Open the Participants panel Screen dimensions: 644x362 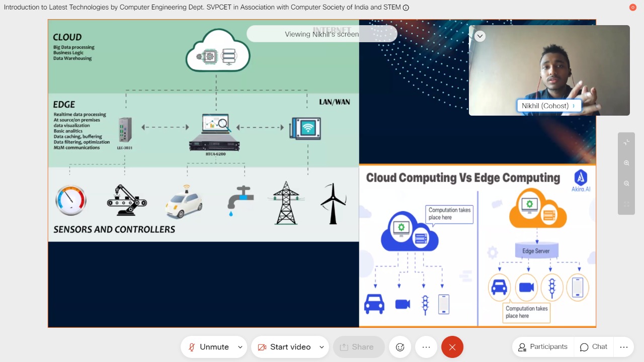[543, 347]
